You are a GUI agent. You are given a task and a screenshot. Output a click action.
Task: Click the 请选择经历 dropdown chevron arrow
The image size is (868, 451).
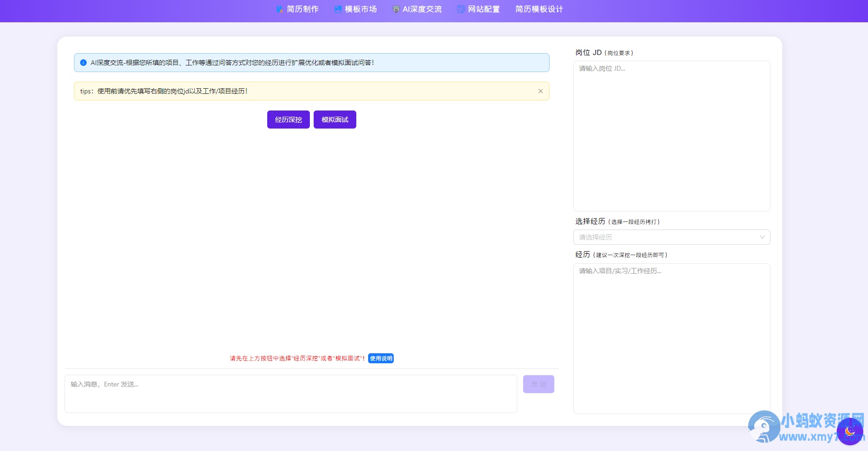[762, 237]
